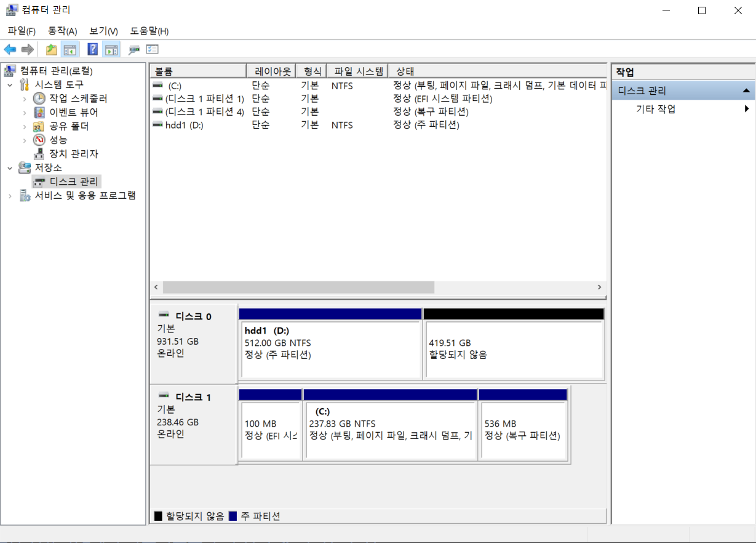Image resolution: width=756 pixels, height=543 pixels.
Task: Click the volume list scrollbar right arrow
Action: tap(600, 288)
